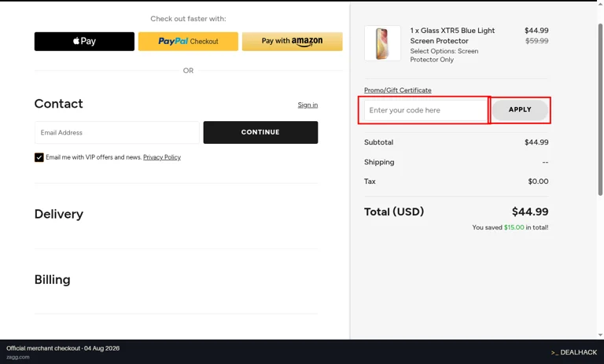Viewport: 604px width, 364px height.
Task: Click the Glass XTR5 Blue Light product title
Action: point(452,35)
